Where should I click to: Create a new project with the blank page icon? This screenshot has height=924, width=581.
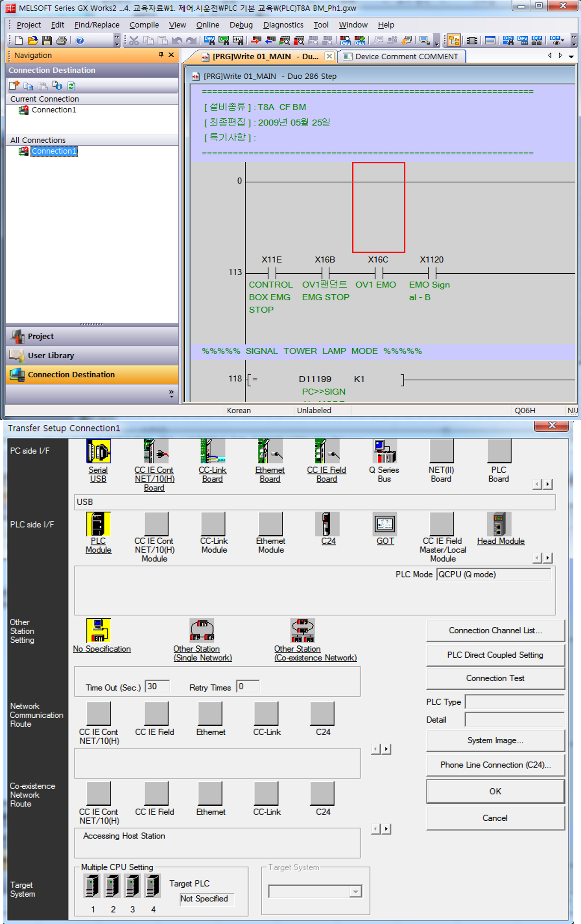pos(19,40)
